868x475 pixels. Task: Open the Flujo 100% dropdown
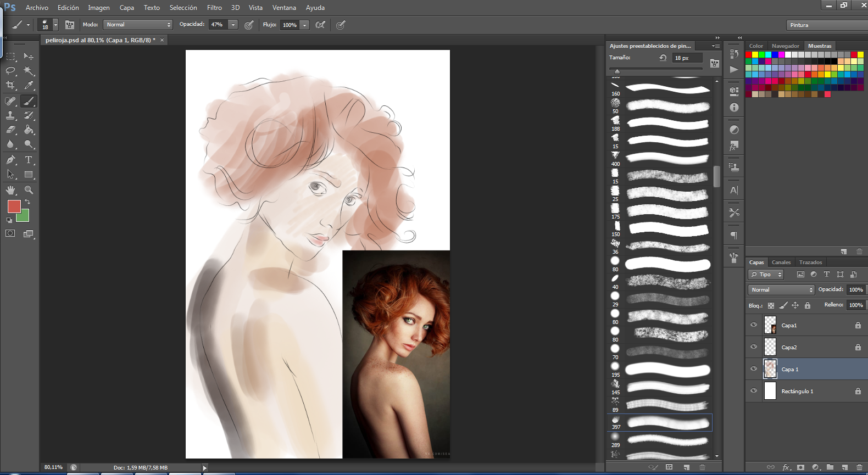click(x=304, y=25)
